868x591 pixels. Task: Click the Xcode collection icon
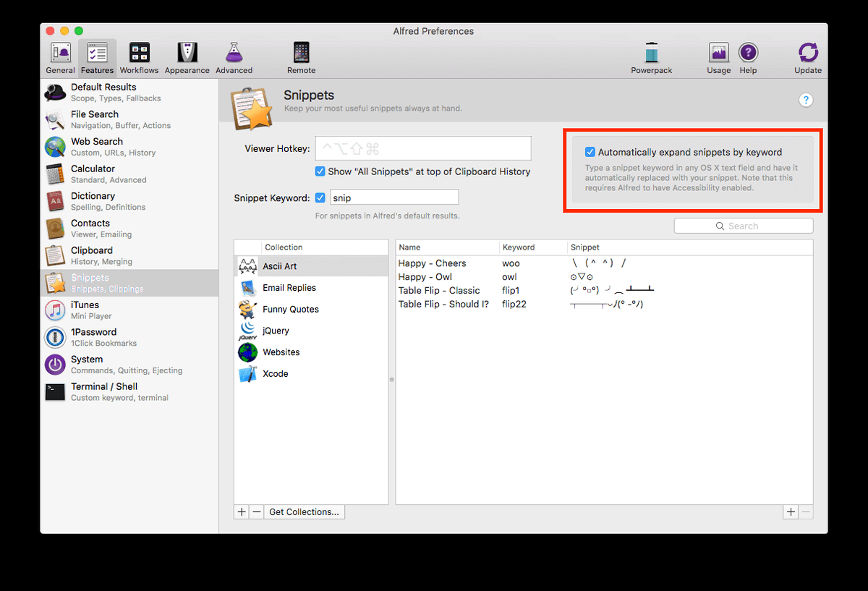[x=248, y=374]
